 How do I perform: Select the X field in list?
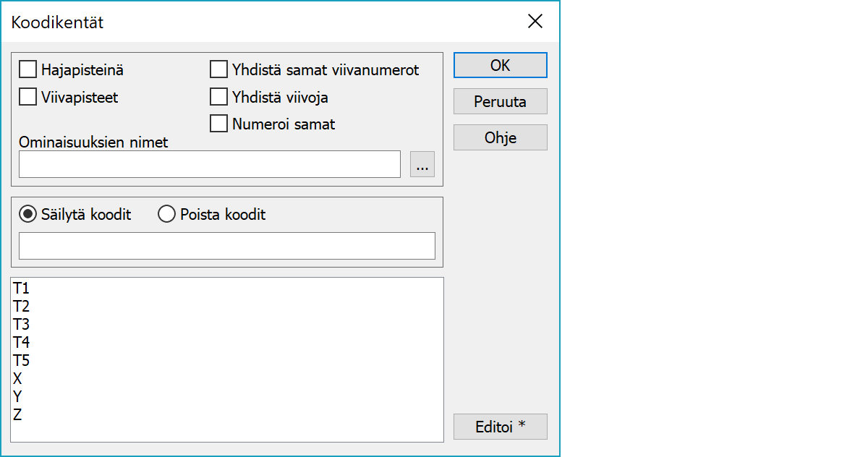tap(18, 378)
